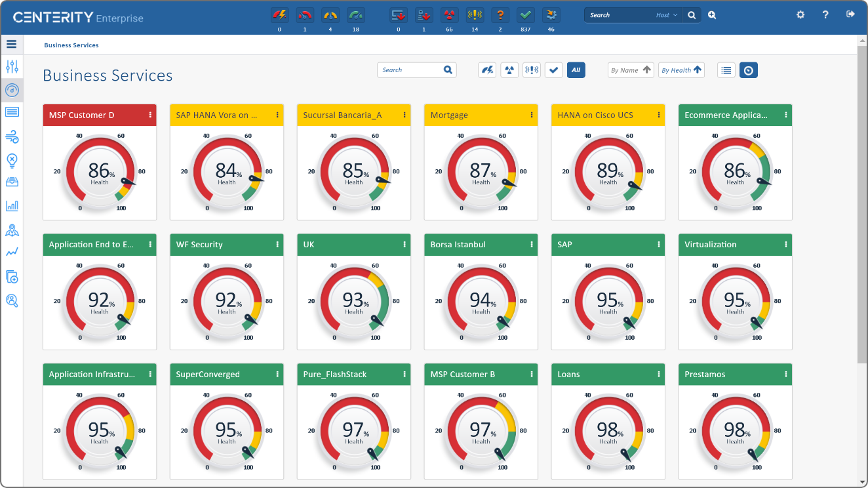Select the gauges dashboard icon in the left sidebar
868x488 pixels.
(12, 91)
